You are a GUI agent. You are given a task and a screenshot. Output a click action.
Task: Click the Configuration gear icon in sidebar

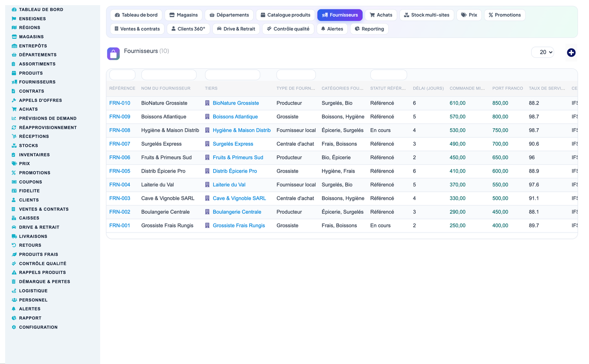14,327
